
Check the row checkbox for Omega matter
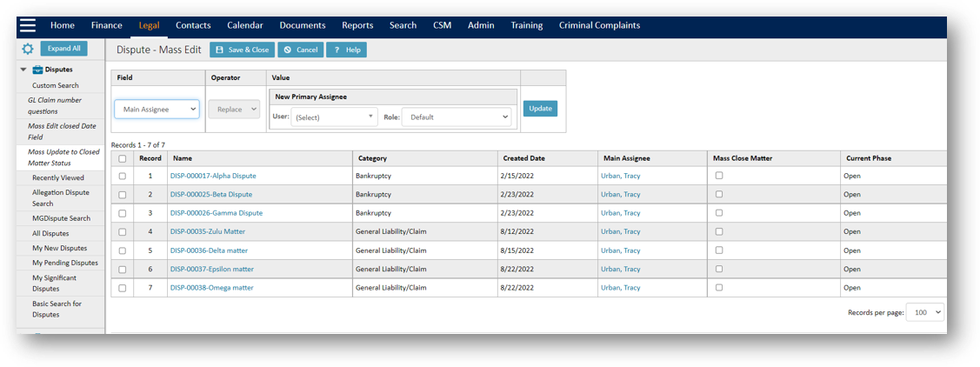coord(122,288)
